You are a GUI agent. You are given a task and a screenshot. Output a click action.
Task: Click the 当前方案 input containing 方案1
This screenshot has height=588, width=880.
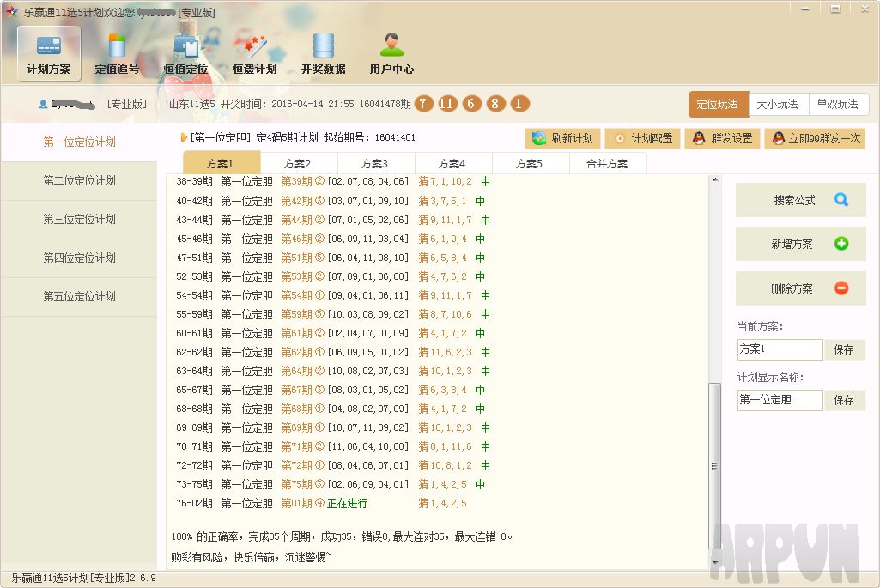(780, 349)
